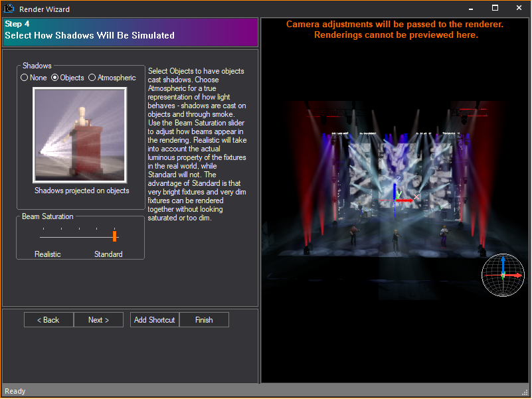Click the camera marker below the navigation sphere

pyautogui.click(x=503, y=294)
